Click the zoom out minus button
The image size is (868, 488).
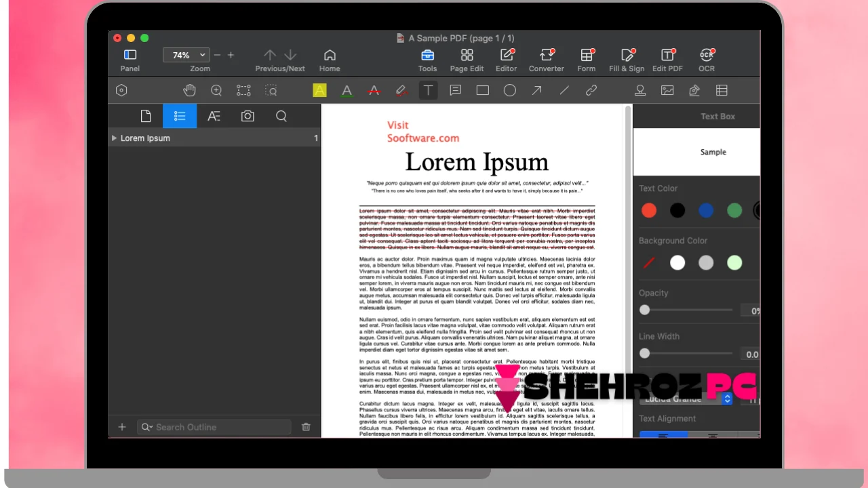coord(217,55)
